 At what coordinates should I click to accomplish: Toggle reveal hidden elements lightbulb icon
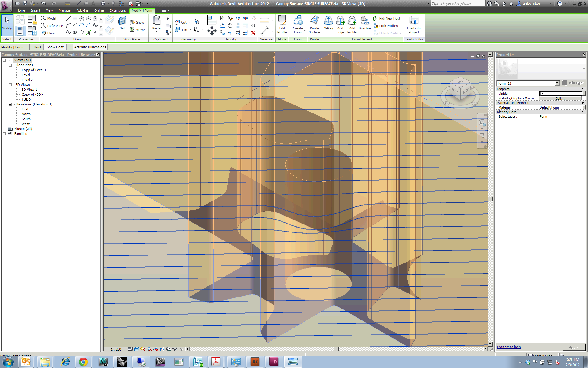(x=181, y=349)
